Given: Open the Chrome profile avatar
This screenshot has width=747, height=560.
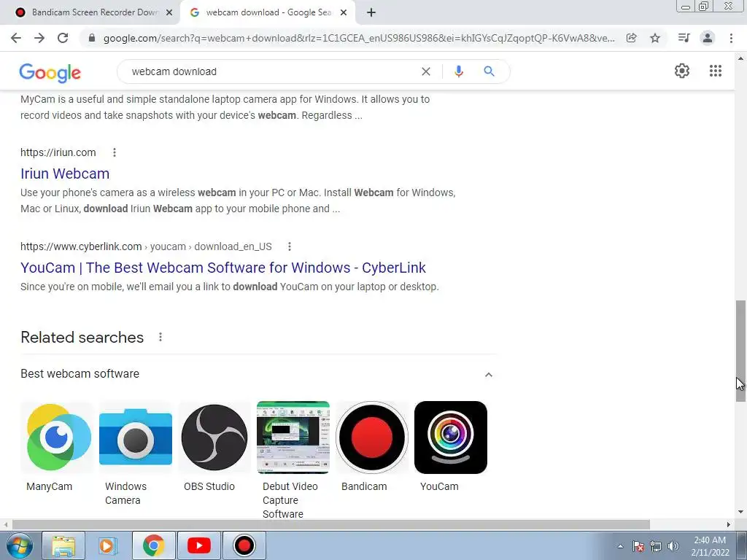Looking at the screenshot, I should coord(708,38).
